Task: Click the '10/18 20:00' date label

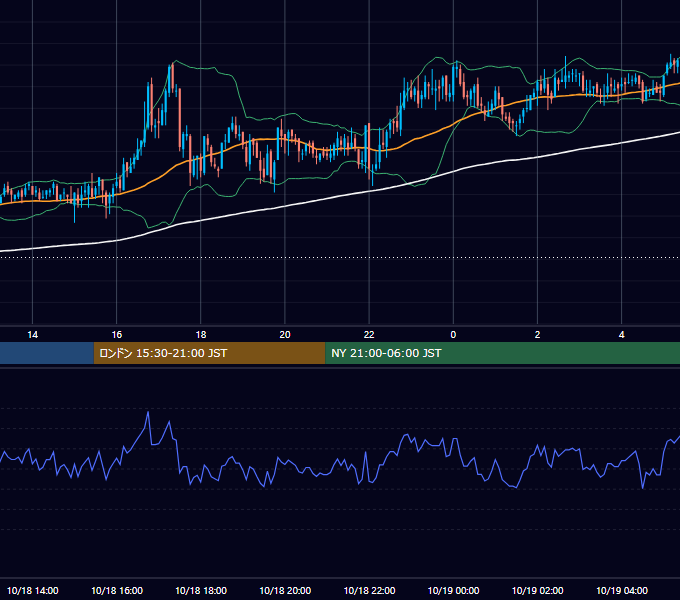Action: (x=285, y=590)
